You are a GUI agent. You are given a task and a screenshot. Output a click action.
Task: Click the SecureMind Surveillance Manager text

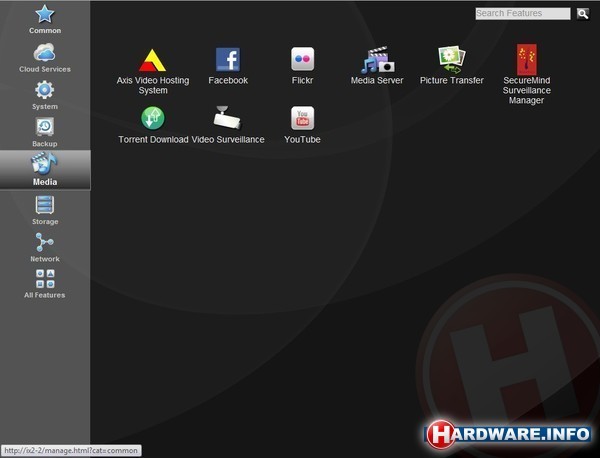(x=527, y=90)
